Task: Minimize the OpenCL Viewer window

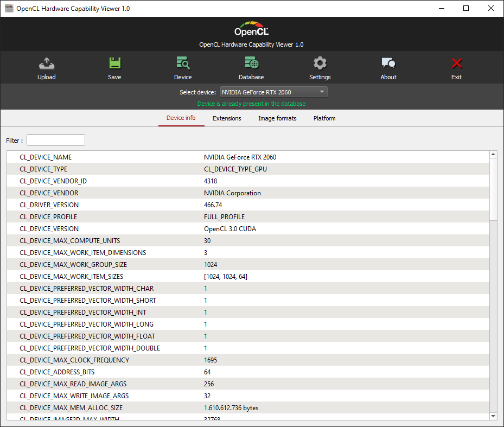Action: point(442,8)
